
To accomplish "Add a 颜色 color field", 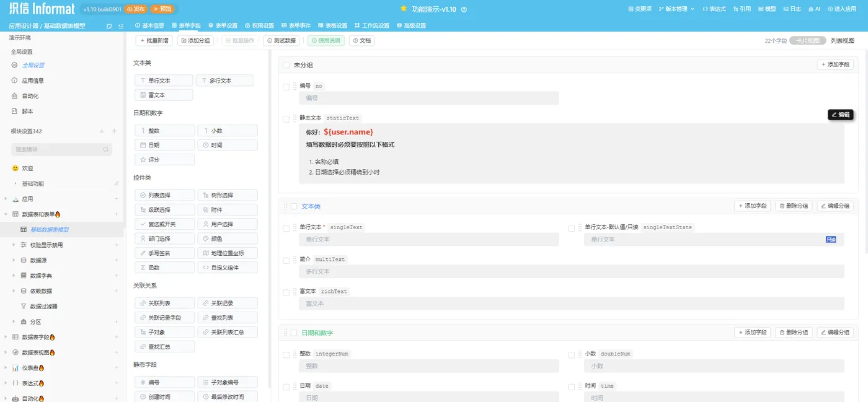I will [x=228, y=238].
